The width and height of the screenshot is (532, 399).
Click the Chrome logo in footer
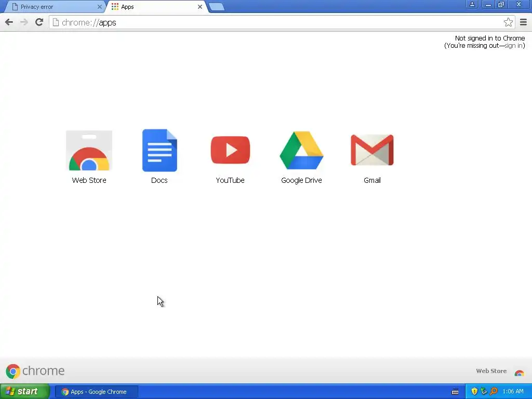pos(35,371)
